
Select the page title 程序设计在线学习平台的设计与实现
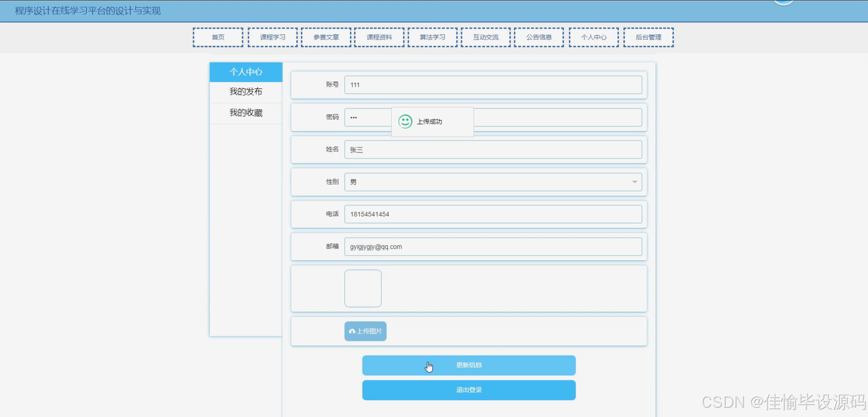[x=88, y=11]
